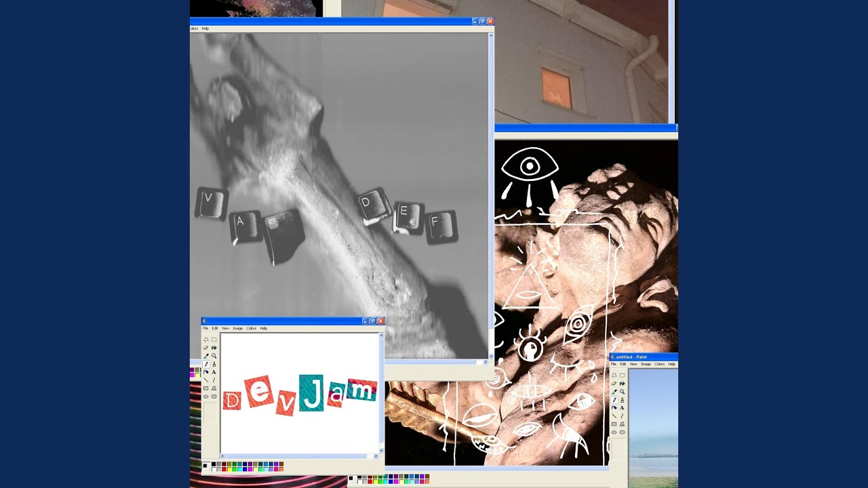Minimize the keyboard-keys photo window
The image size is (868, 488).
click(x=474, y=21)
